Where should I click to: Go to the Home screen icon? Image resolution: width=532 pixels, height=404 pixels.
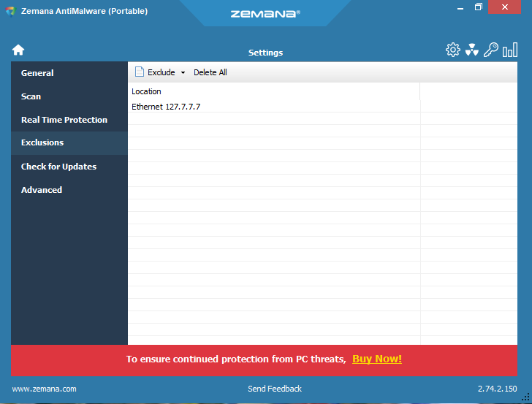[18, 50]
